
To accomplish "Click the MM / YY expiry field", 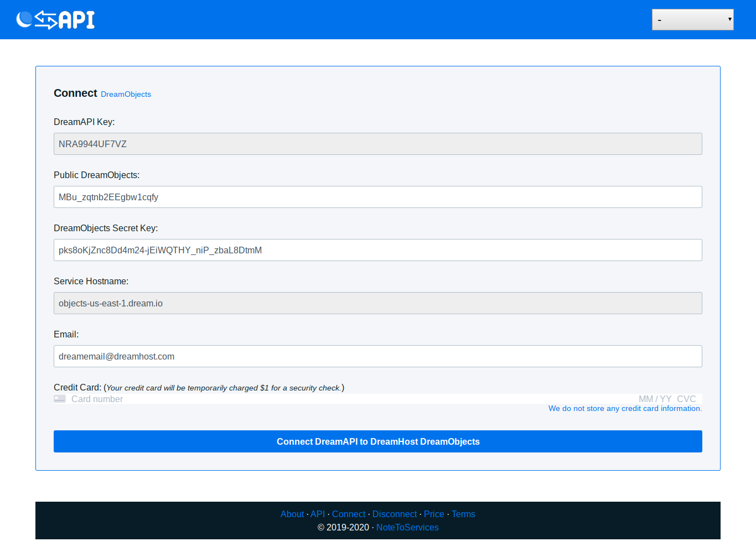I will tap(655, 399).
